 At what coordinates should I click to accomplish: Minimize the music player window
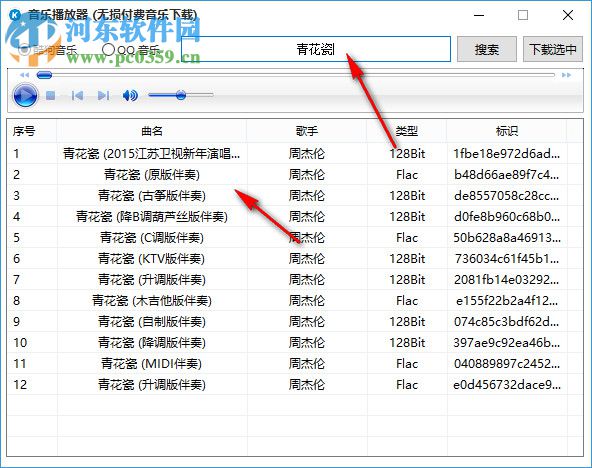[479, 15]
